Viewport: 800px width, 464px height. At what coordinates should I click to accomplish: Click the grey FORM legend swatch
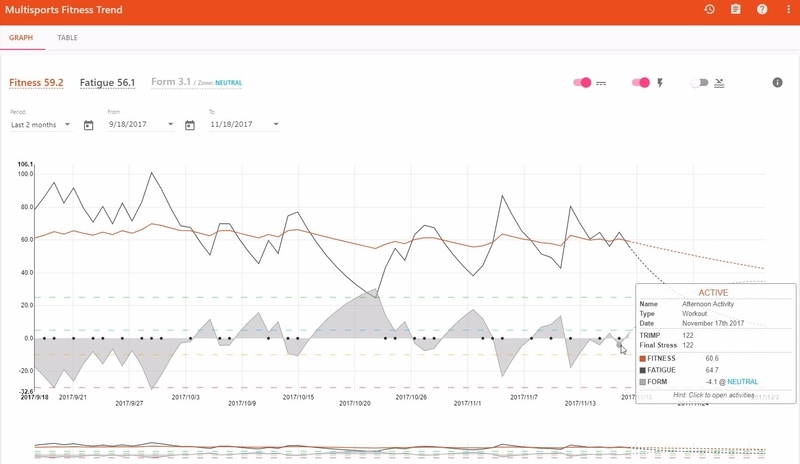[x=642, y=382]
